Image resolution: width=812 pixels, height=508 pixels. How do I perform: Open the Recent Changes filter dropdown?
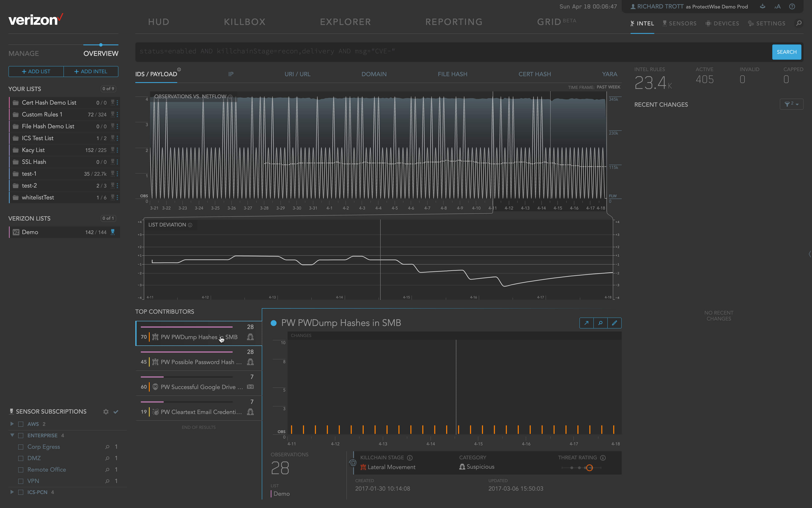click(791, 104)
